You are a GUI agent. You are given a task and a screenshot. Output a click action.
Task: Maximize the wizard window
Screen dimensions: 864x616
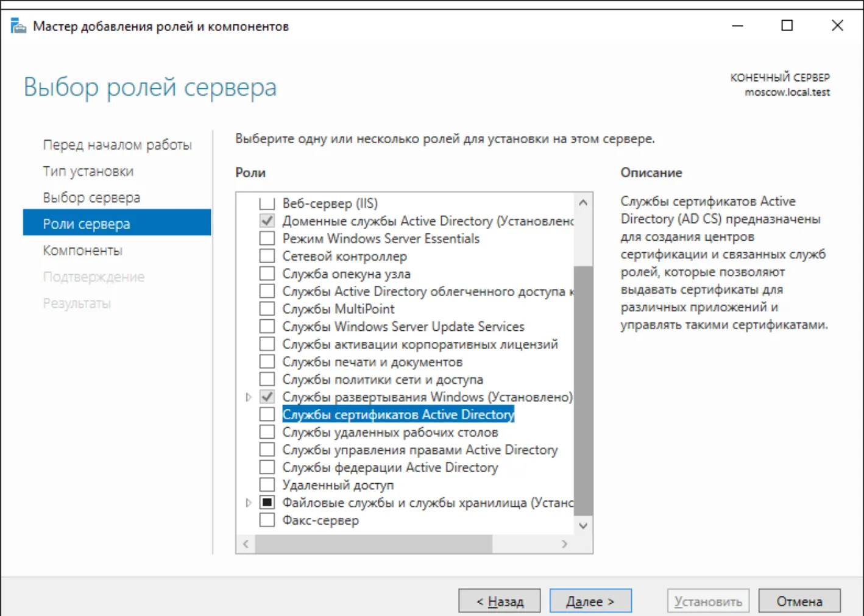tap(787, 26)
